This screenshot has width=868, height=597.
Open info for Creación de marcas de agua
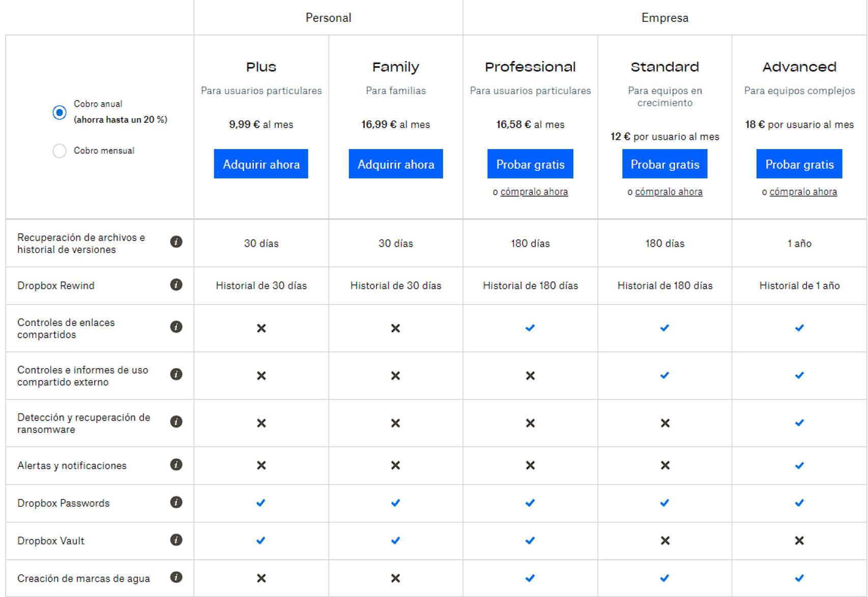click(x=176, y=578)
